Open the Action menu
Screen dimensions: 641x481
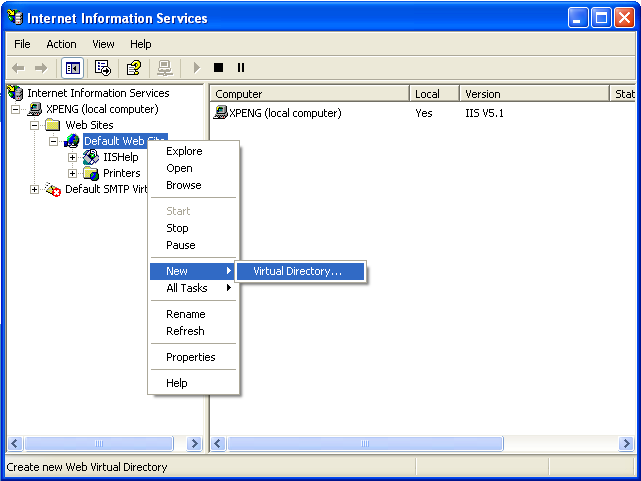pyautogui.click(x=61, y=44)
